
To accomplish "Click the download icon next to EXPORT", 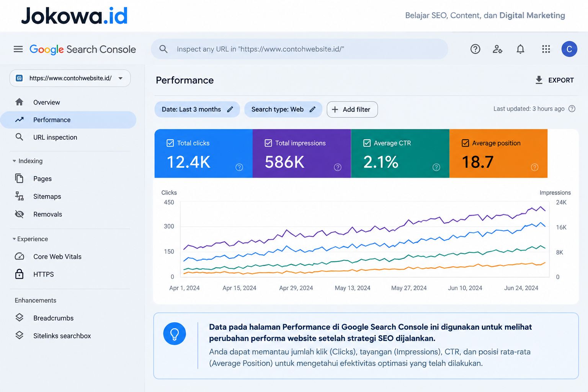I will pos(539,80).
